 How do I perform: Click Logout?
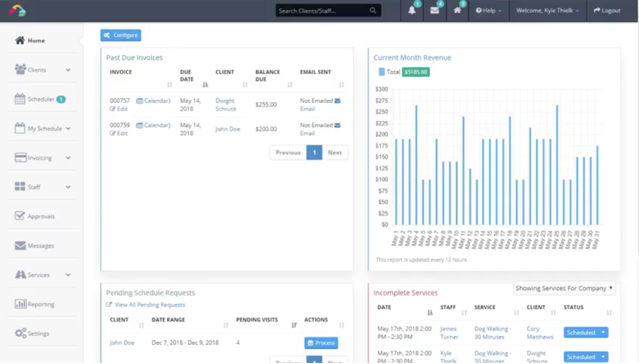coord(607,11)
